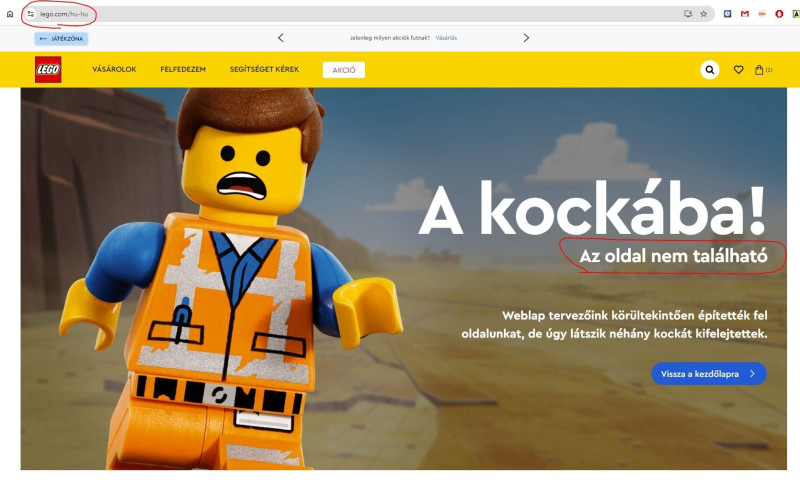Click the 'A kockába!' headline
The width and height of the screenshot is (800, 485).
tap(592, 208)
